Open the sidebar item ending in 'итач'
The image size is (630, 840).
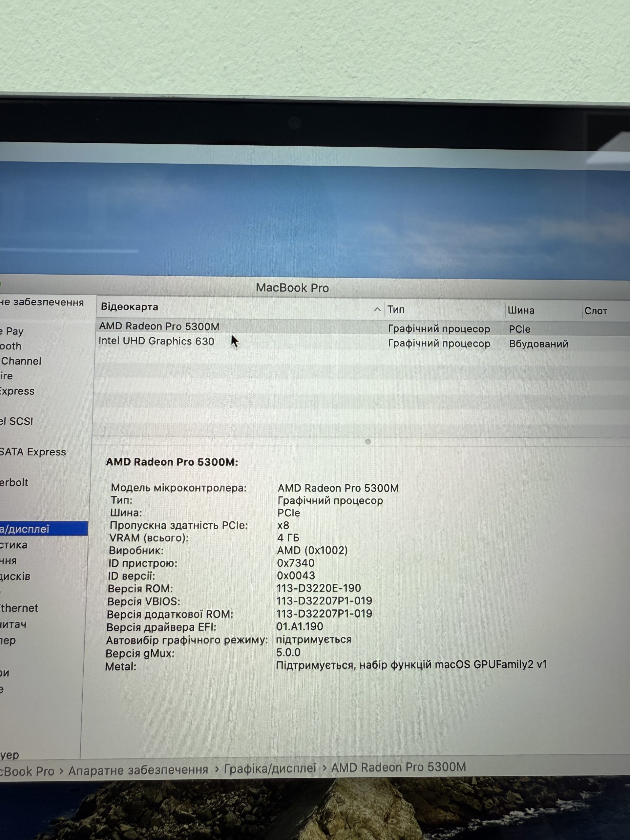coord(13,624)
